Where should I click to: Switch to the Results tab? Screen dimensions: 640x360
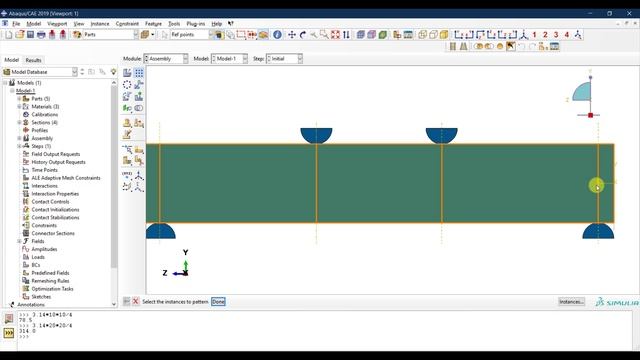(33, 60)
